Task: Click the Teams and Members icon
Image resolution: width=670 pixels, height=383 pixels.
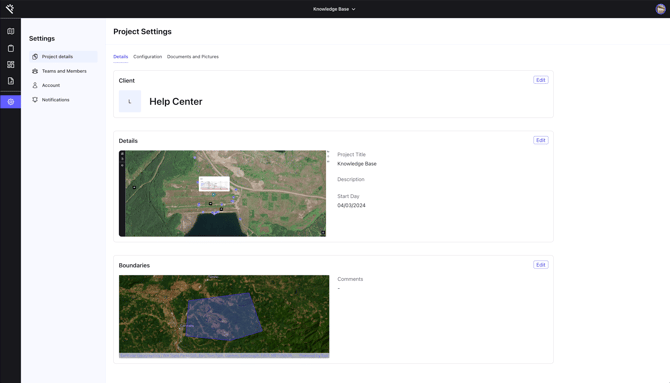Action: coord(35,71)
